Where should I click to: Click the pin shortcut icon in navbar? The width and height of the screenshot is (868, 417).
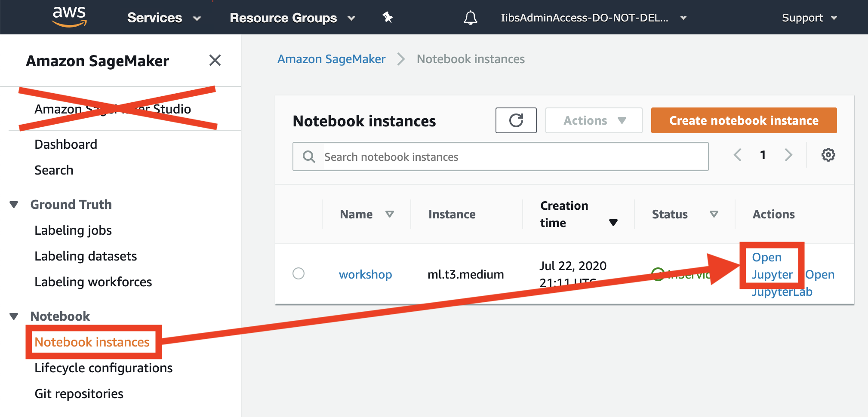click(x=388, y=17)
